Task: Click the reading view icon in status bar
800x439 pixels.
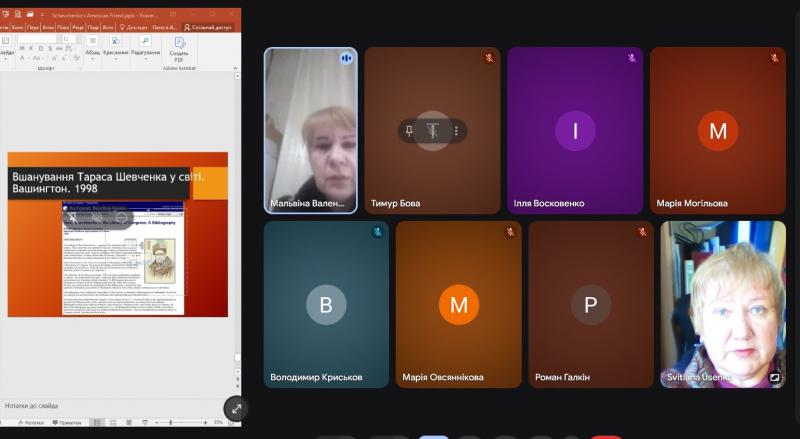Action: point(130,423)
